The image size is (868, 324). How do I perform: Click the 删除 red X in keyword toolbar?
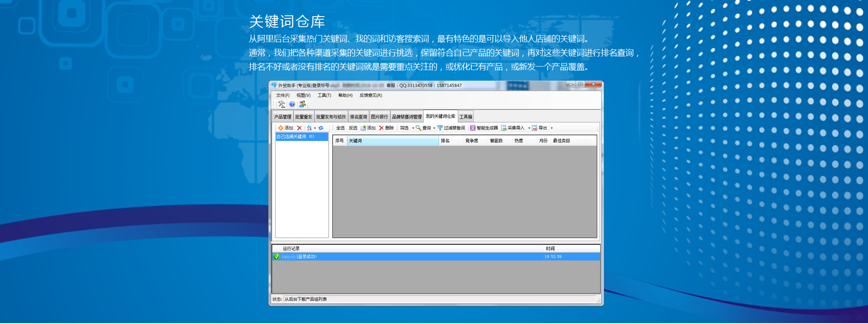(x=386, y=128)
